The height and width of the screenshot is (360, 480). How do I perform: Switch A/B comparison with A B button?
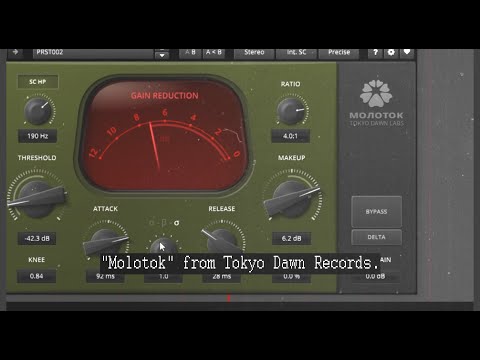coord(190,53)
